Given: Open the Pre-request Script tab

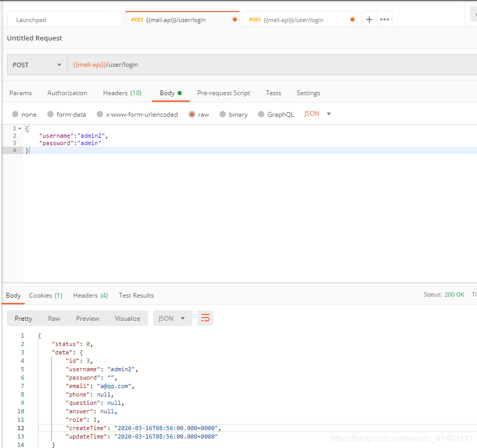Looking at the screenshot, I should [224, 93].
